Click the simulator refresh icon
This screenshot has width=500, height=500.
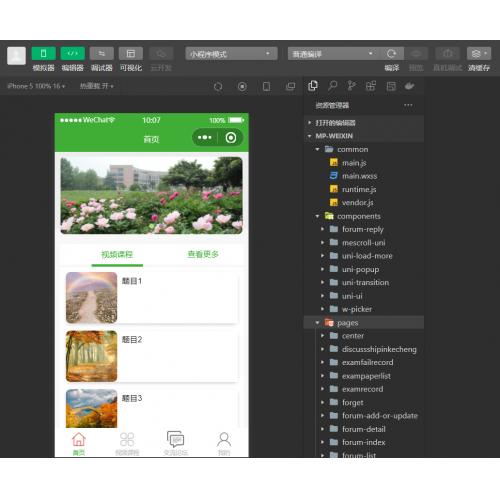click(x=218, y=87)
